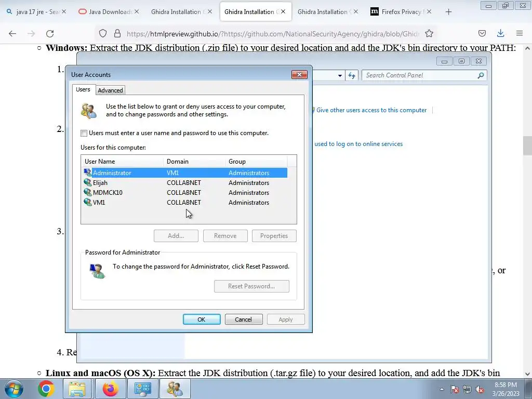The width and height of the screenshot is (532, 399).
Task: Click the Action Center flag icon
Action: coord(455,389)
